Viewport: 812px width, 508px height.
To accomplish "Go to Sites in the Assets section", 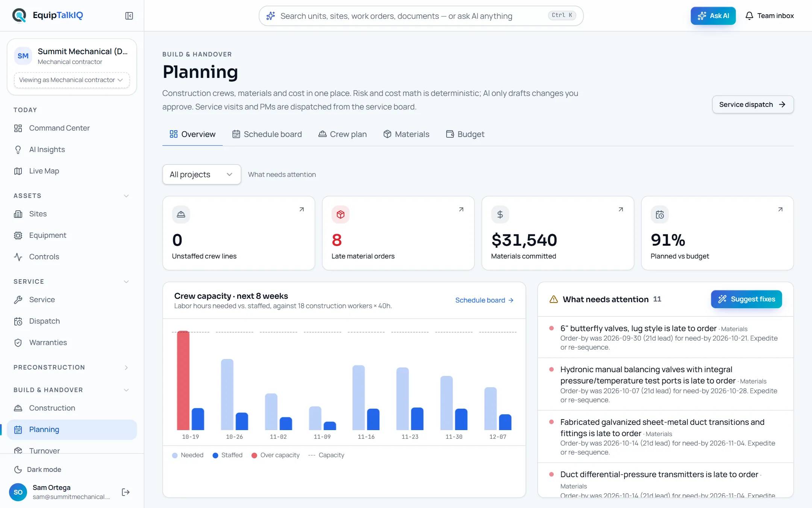I will tap(71, 214).
